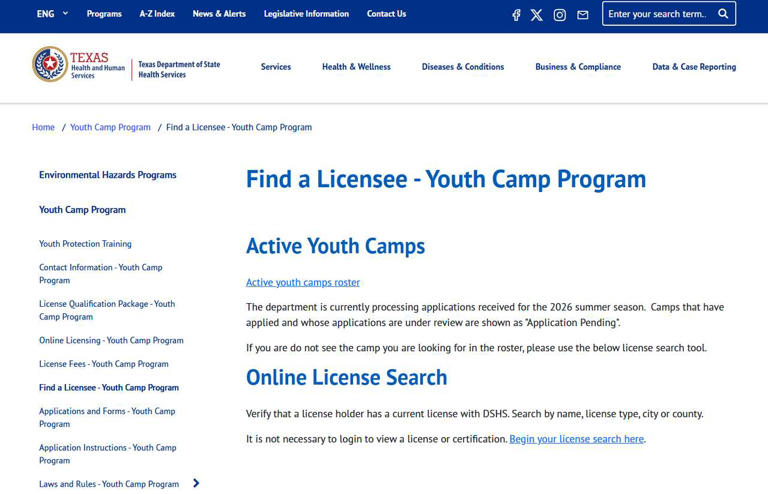Open the Active youth camps roster link

point(303,282)
